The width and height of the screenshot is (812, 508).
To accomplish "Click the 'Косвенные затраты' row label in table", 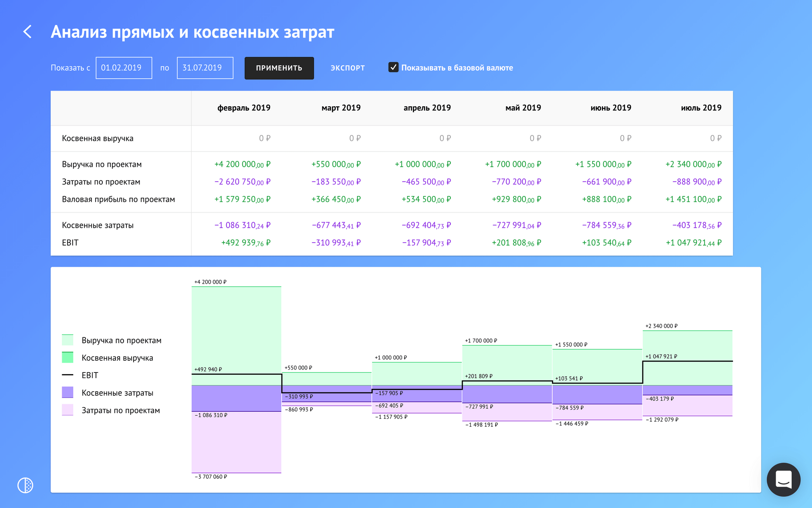I will pos(98,225).
